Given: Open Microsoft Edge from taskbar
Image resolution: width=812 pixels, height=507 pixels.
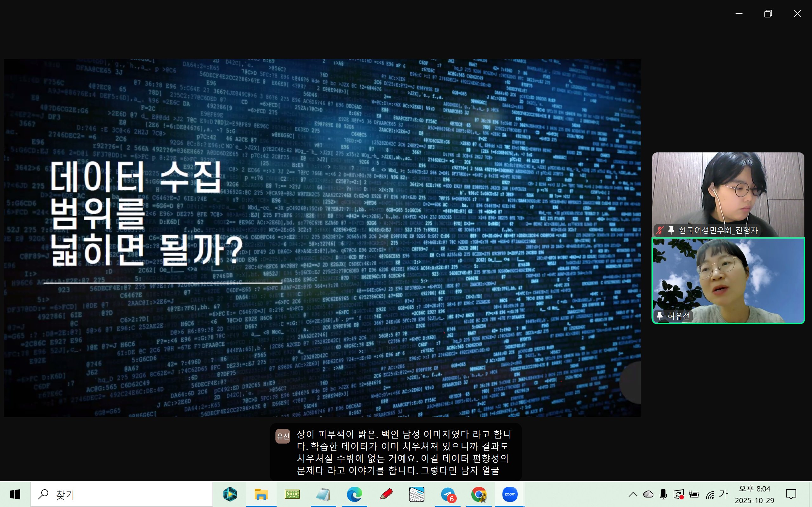Looking at the screenshot, I should click(354, 494).
